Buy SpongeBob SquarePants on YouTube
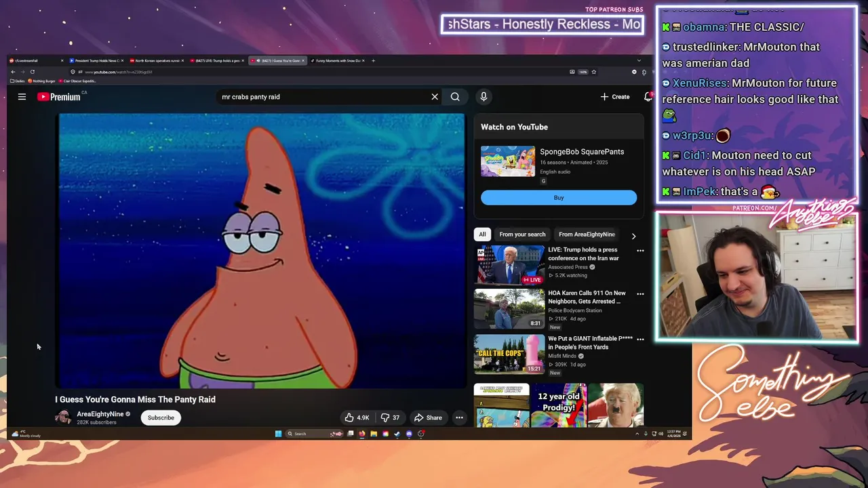Image resolution: width=868 pixels, height=488 pixels. click(x=559, y=197)
